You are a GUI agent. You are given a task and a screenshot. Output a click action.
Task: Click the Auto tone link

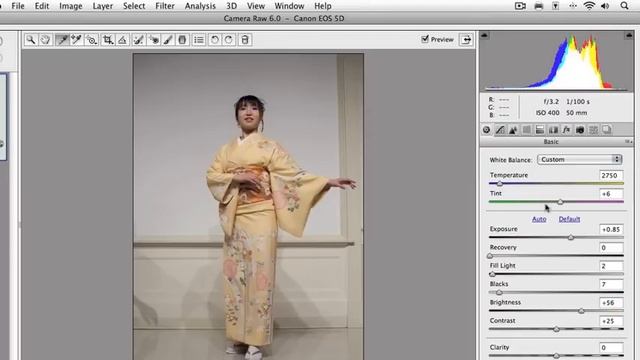539,219
